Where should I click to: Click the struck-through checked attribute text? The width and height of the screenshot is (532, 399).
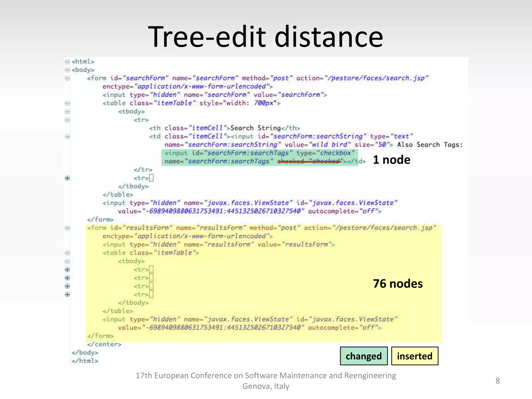[310, 161]
